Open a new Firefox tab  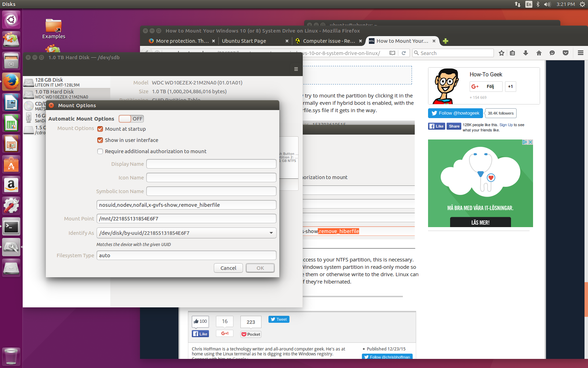point(446,41)
